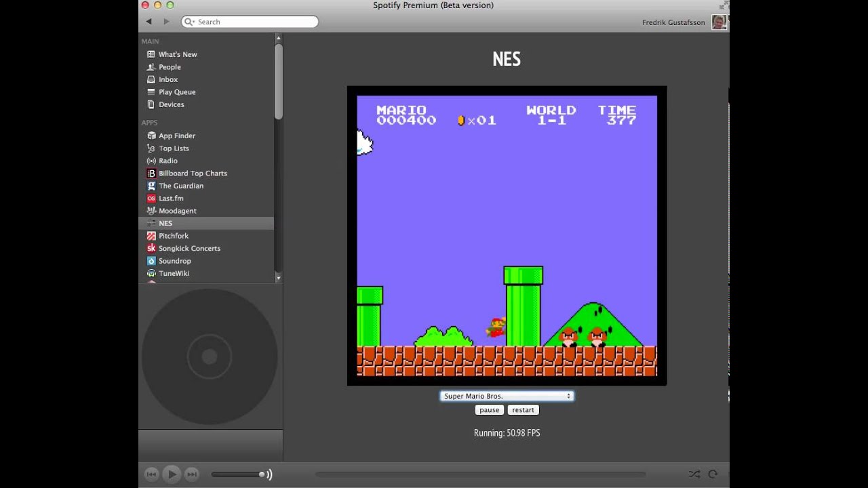
Task: Toggle repeat mode
Action: [x=713, y=474]
